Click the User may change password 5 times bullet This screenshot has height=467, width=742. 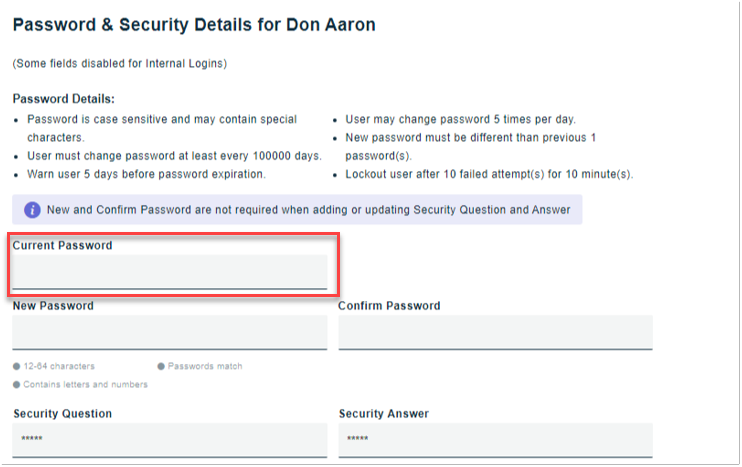(x=460, y=119)
